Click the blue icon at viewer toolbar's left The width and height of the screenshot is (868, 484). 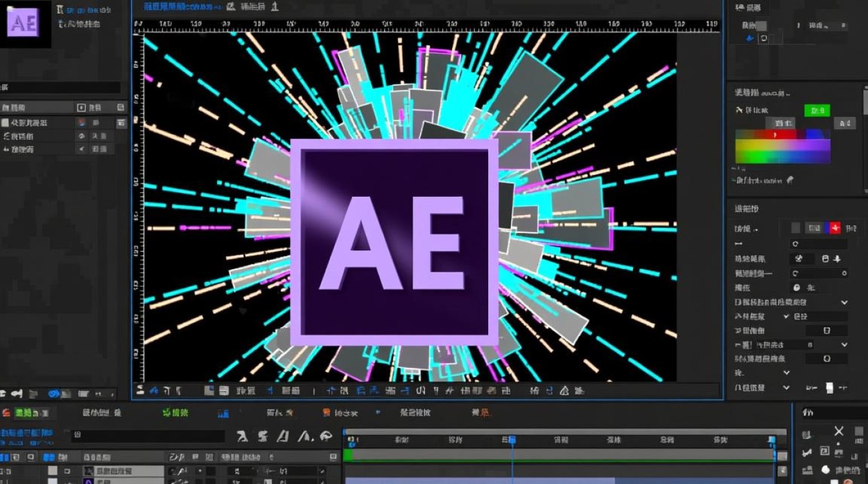point(153,390)
